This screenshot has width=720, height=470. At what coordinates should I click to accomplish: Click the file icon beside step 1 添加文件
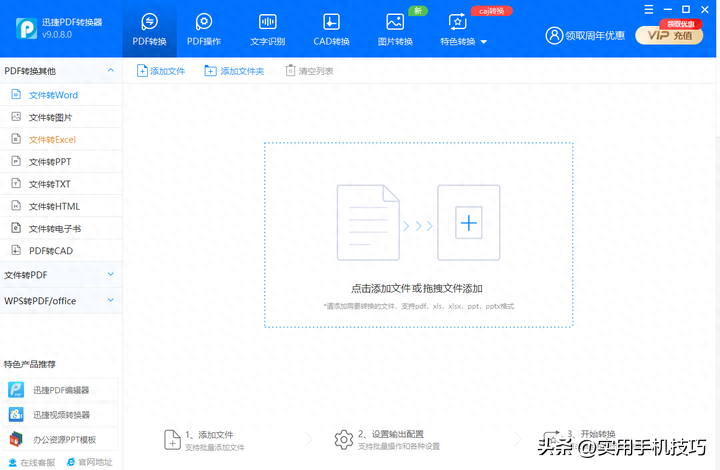click(x=172, y=440)
